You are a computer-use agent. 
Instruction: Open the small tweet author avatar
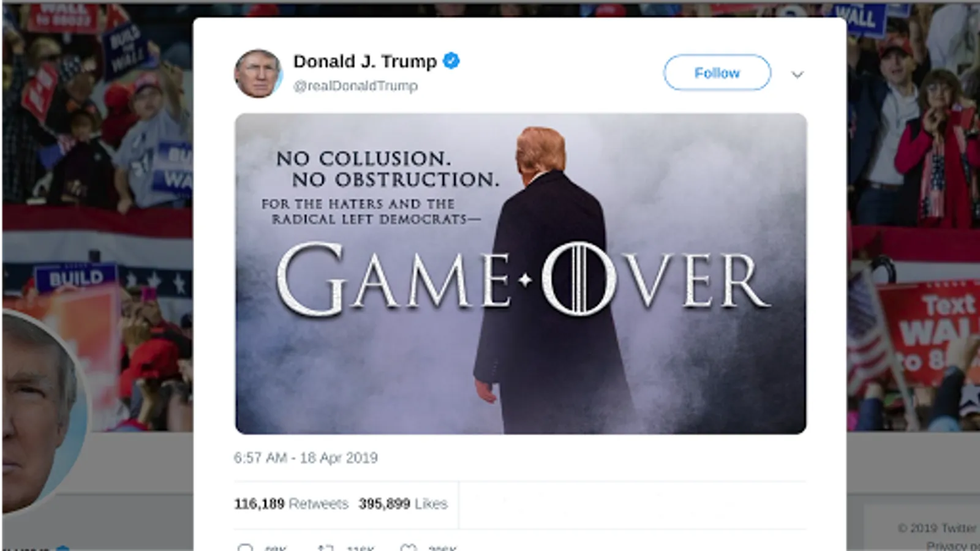click(x=258, y=73)
